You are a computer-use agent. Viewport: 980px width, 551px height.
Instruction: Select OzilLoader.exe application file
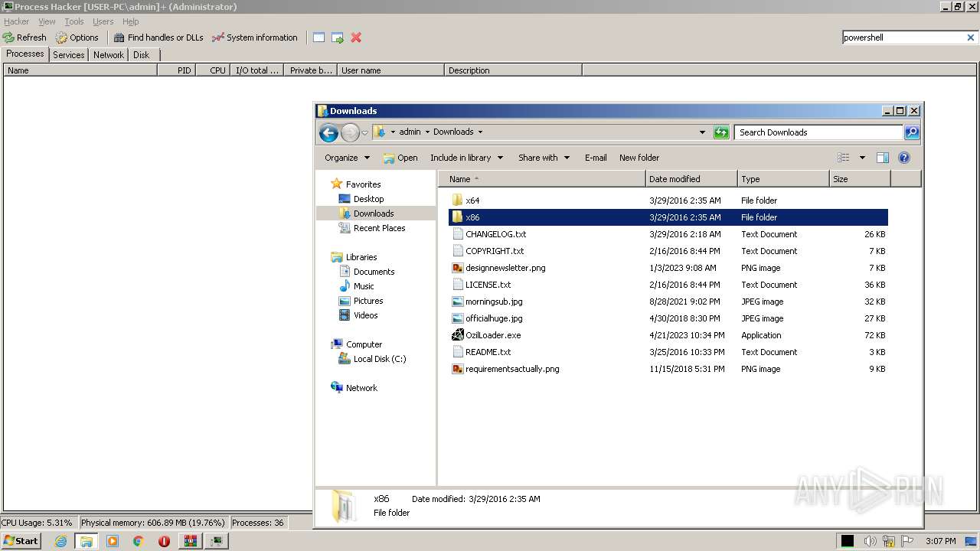click(x=493, y=335)
